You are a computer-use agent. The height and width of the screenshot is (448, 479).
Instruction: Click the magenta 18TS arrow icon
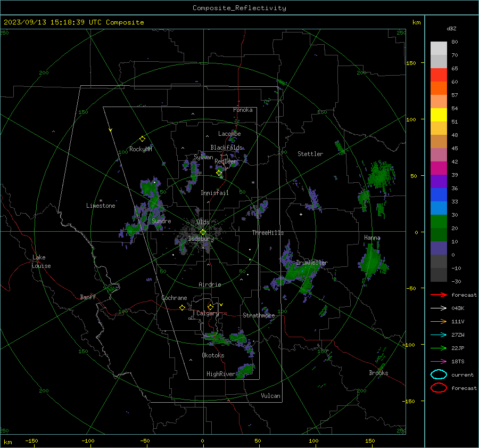coord(439,362)
